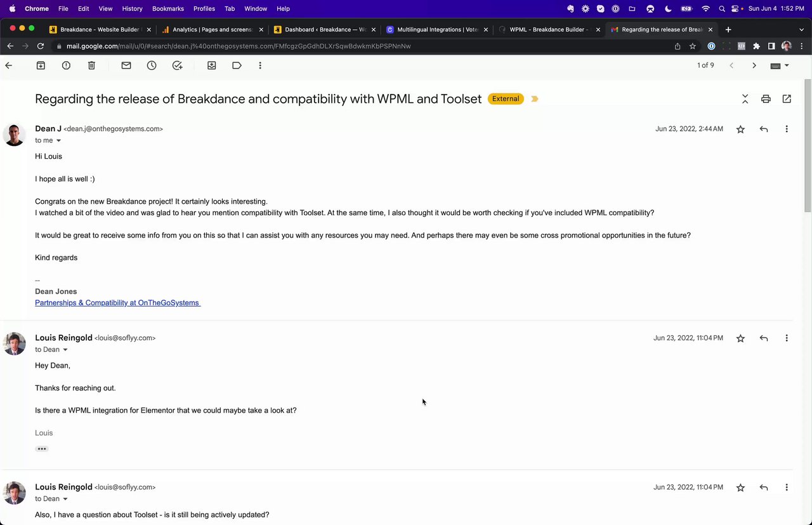Viewport: 812px width, 525px height.
Task: Open more options for 'Hey Dean' message
Action: [x=787, y=338]
